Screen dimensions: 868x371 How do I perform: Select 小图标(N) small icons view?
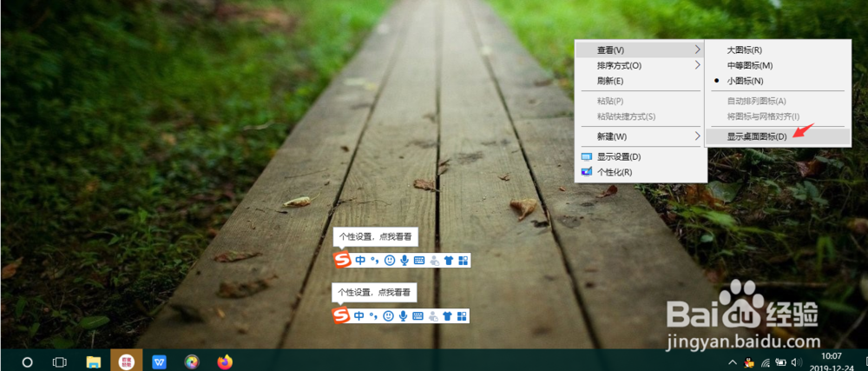pyautogui.click(x=778, y=81)
